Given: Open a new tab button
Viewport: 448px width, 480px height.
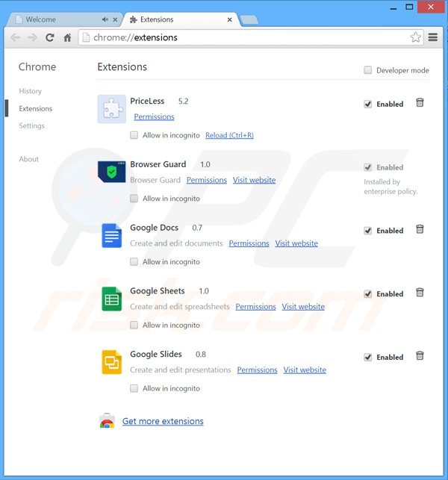Looking at the screenshot, I should [x=249, y=20].
